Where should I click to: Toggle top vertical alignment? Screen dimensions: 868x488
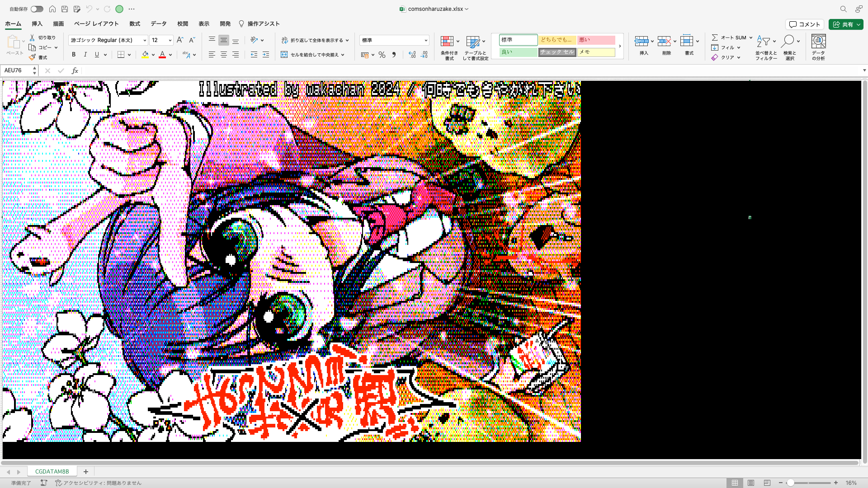212,40
